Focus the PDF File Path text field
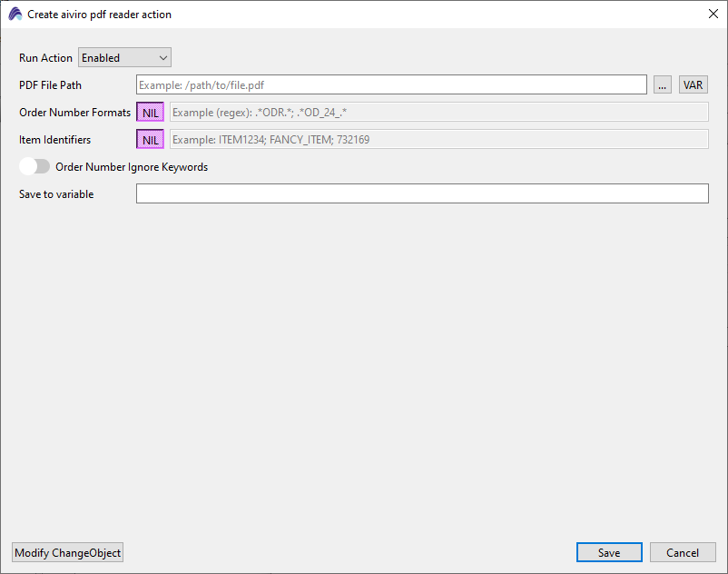Image resolution: width=728 pixels, height=574 pixels. click(x=390, y=85)
